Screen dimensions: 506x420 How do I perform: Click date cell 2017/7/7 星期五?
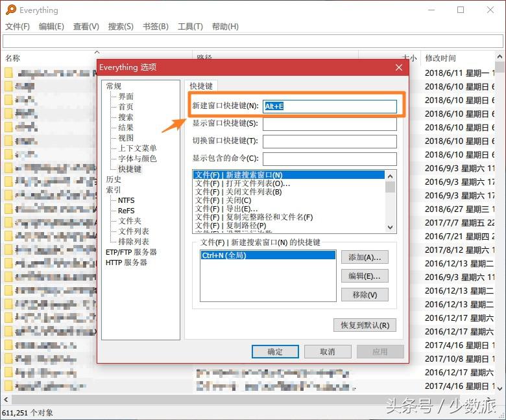pos(459,223)
